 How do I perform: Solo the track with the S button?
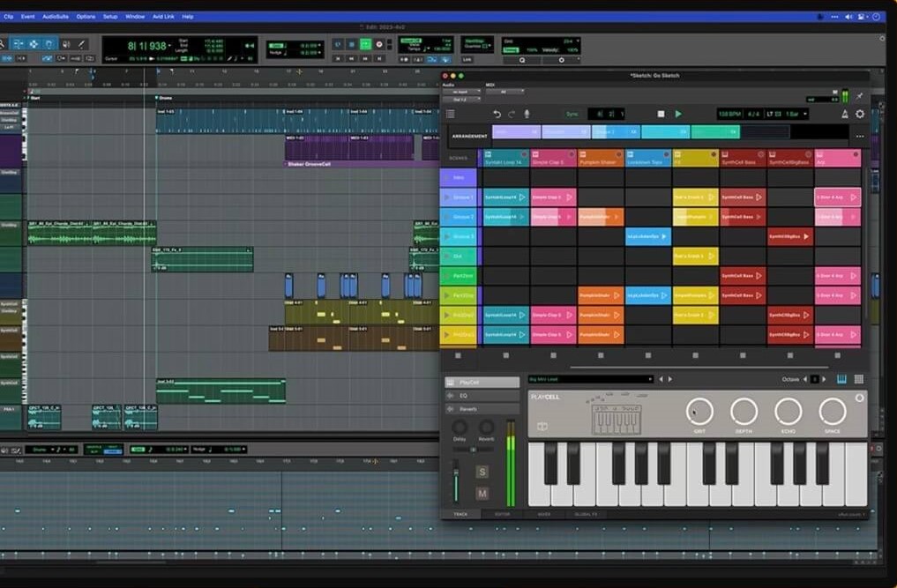tap(482, 472)
